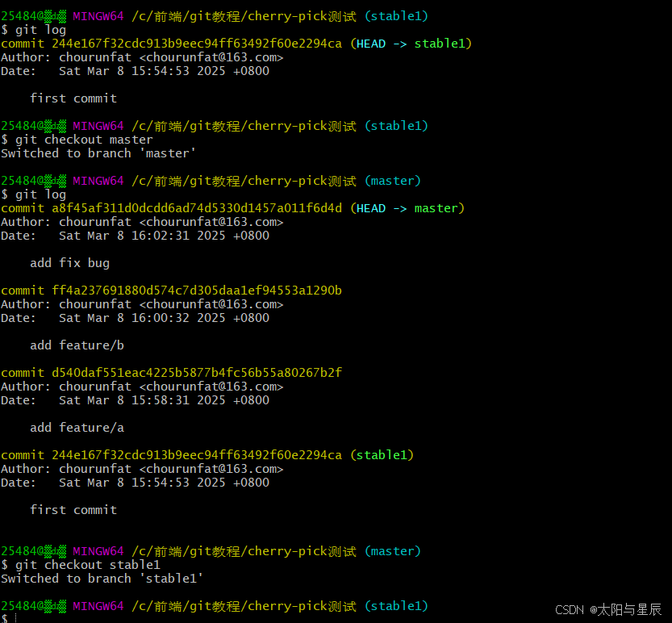Click the 'add feature/a' commit message
This screenshot has height=623, width=672.
point(77,428)
